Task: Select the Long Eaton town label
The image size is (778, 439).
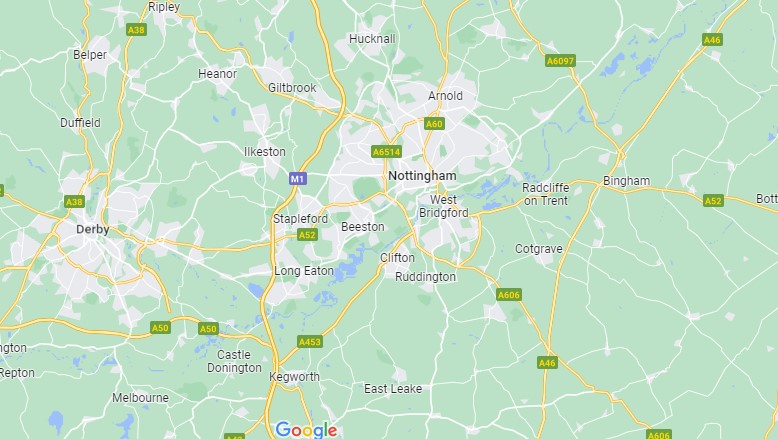Action: point(304,271)
